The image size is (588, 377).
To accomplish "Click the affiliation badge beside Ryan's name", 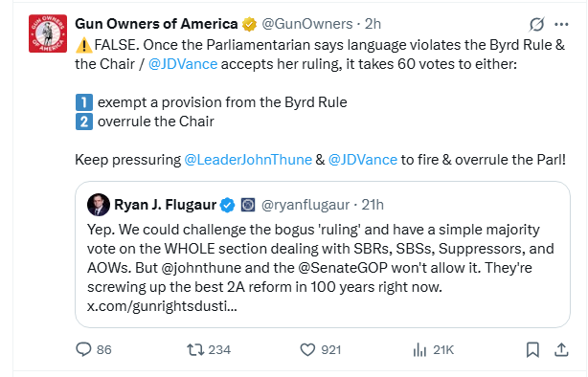I will (x=248, y=205).
